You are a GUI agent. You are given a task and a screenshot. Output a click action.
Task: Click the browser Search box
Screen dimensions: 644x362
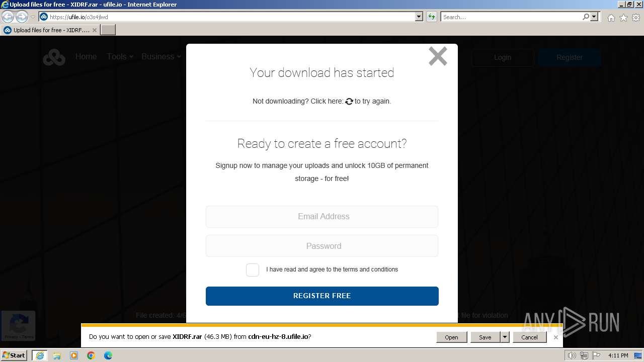(x=511, y=17)
